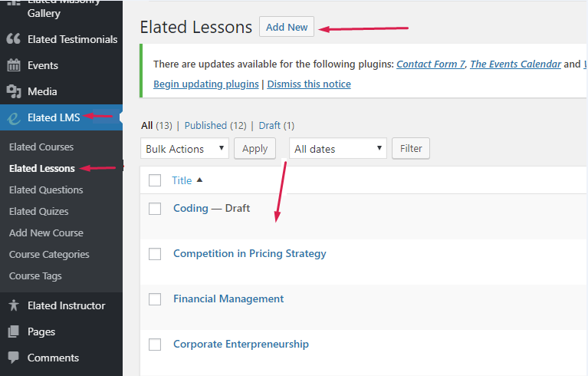The width and height of the screenshot is (588, 376).
Task: Click the Elated Instructor person icon
Action: tap(13, 305)
